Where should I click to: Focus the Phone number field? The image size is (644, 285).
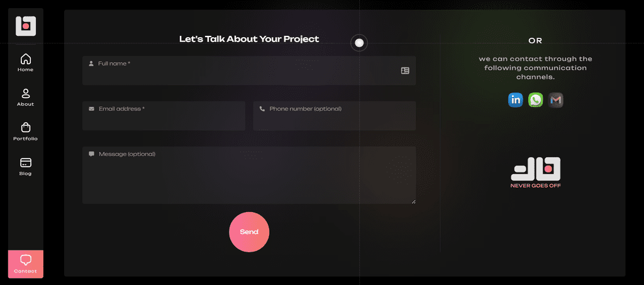click(x=335, y=116)
